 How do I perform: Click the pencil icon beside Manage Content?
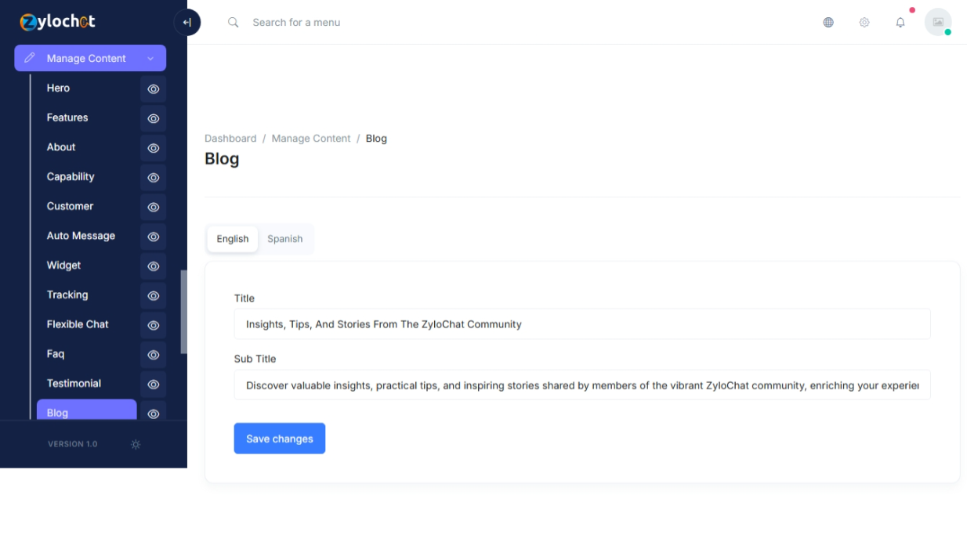(30, 58)
